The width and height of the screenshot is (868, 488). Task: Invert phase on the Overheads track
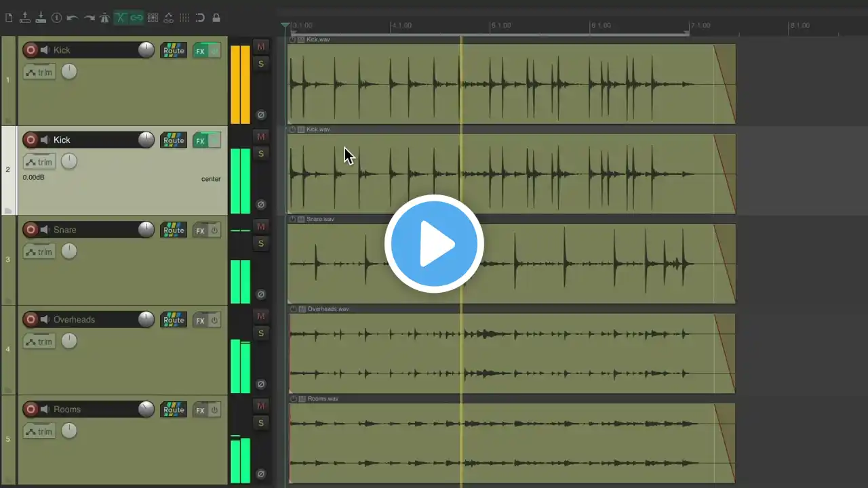pyautogui.click(x=261, y=384)
